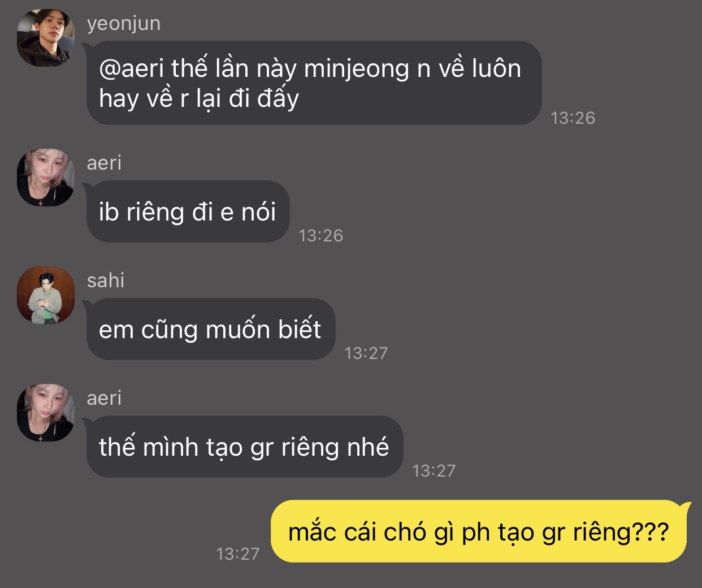View sahi's profile avatar

pos(46,295)
